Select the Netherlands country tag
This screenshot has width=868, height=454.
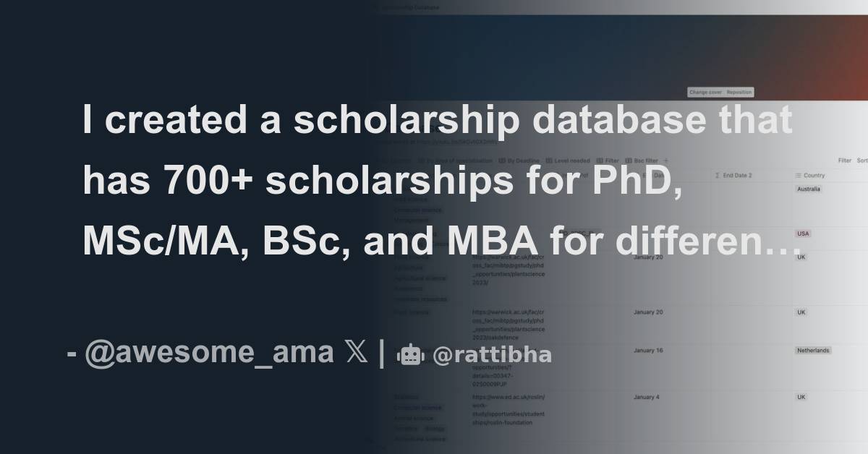coord(813,351)
